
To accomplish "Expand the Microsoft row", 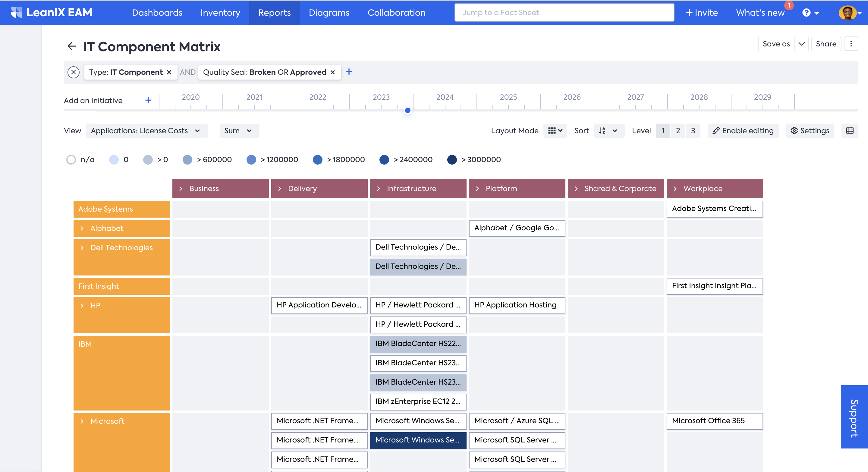I will 82,421.
